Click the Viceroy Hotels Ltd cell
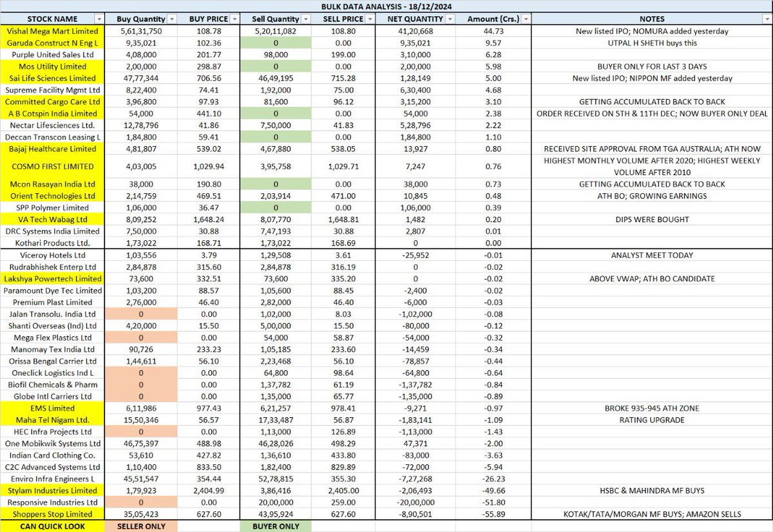Viewport: 773px width, 532px height. coord(53,255)
